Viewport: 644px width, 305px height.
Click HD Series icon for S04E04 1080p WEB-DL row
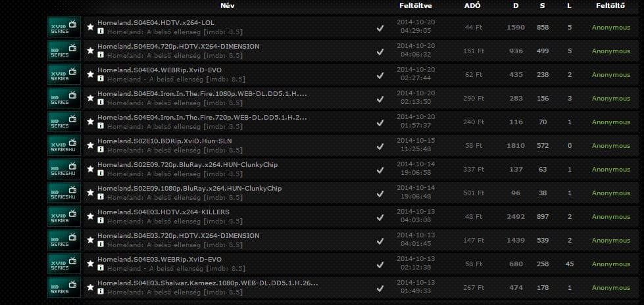tap(64, 99)
